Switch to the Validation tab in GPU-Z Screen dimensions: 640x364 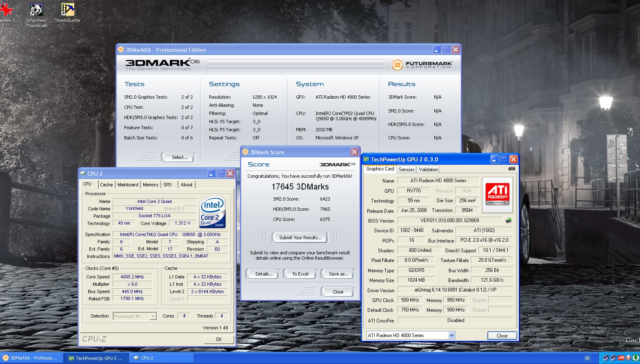coord(429,170)
